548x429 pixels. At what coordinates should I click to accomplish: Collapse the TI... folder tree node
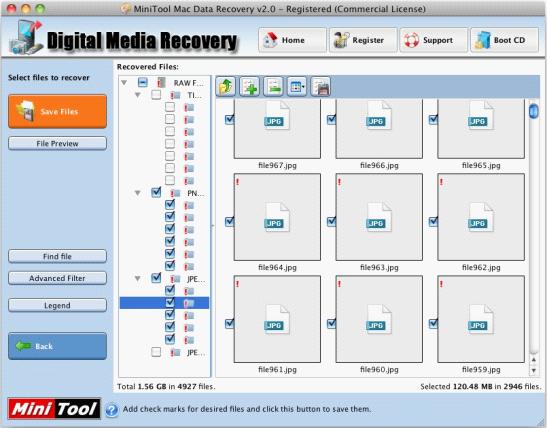click(138, 95)
